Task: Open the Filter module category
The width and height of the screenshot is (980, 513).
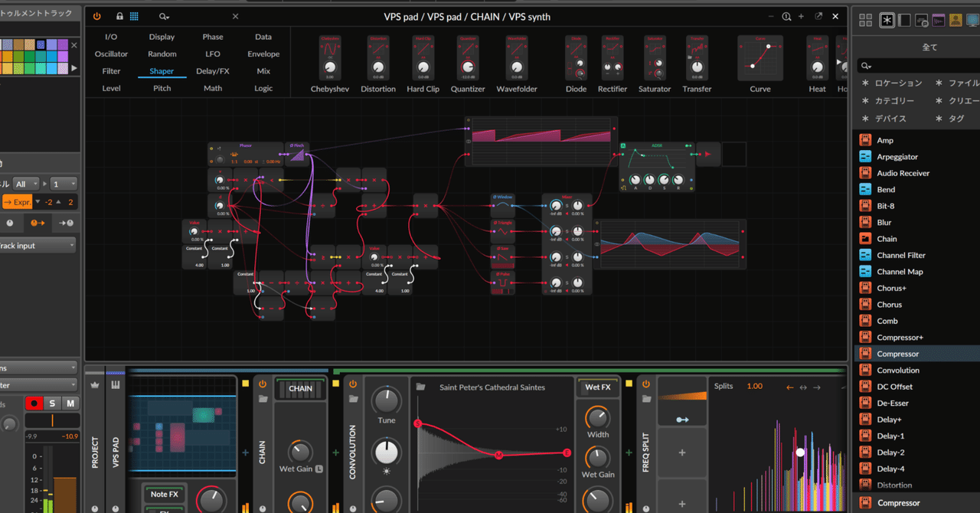Action: pos(111,71)
